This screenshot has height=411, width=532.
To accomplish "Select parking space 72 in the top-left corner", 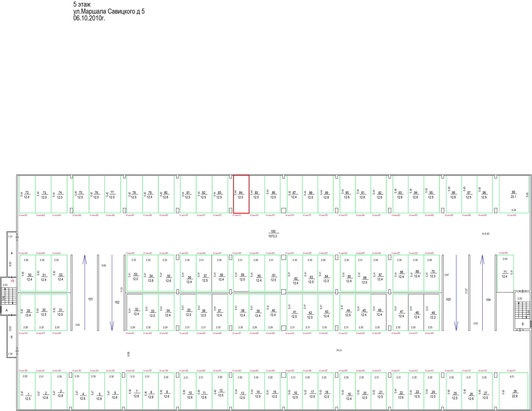I will click(x=27, y=194).
